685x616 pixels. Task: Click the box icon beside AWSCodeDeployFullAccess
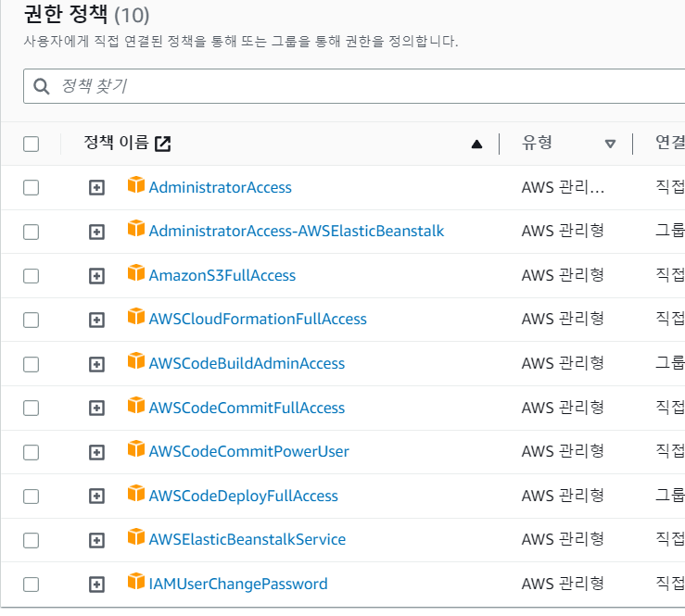(136, 494)
